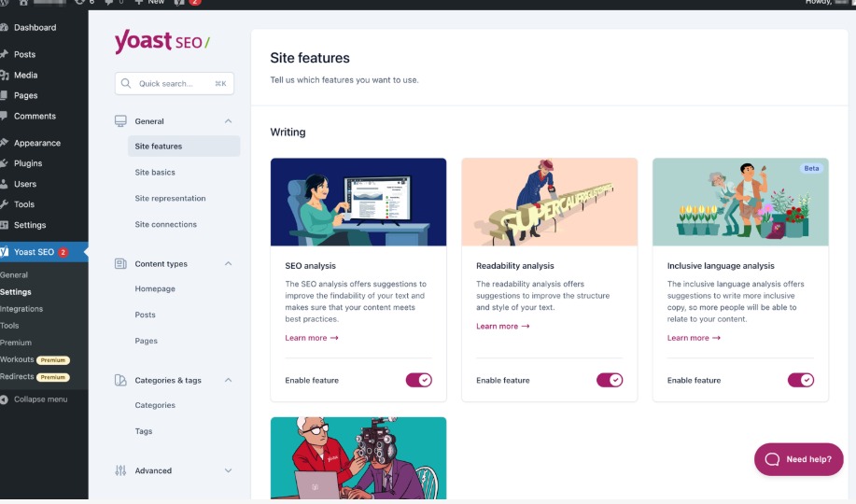Screen dimensions: 856x504
Task: Click the Collapse menu arrow icon
Action: click(x=4, y=399)
